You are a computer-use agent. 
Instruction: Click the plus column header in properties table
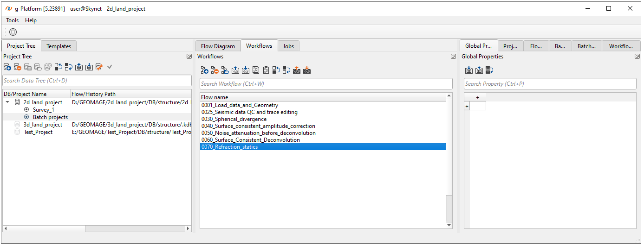477,97
